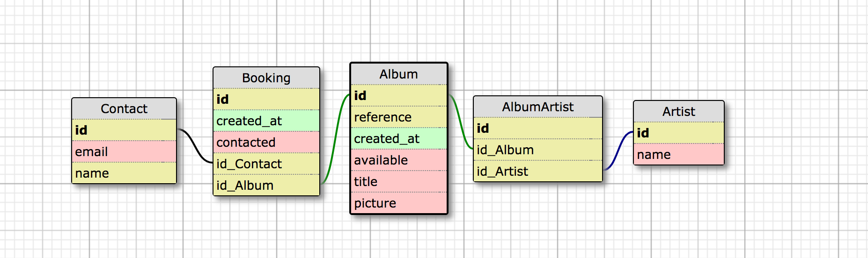This screenshot has height=258, width=868.
Task: Select id_Album row in AlbumArtist table
Action: pos(538,150)
